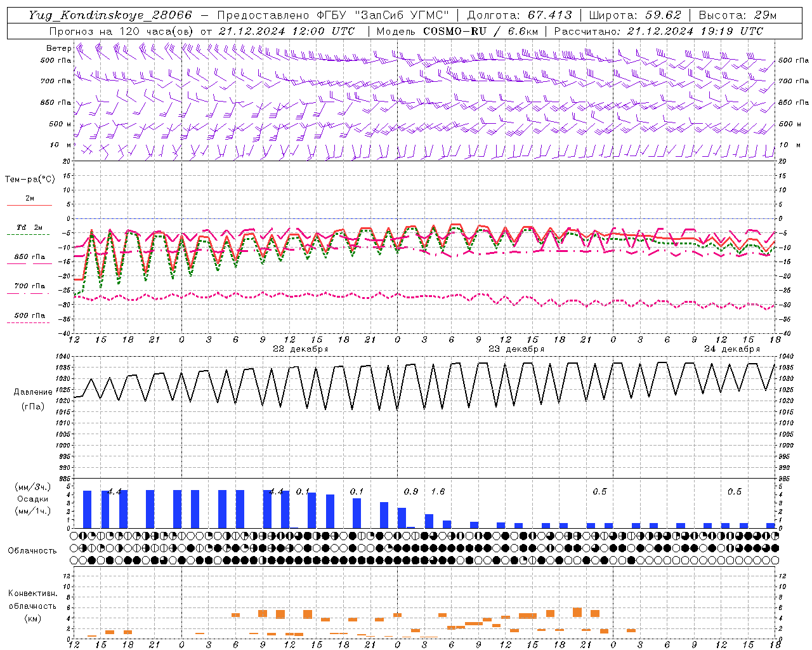Select the temperature legend 700 гПа label

point(30,286)
